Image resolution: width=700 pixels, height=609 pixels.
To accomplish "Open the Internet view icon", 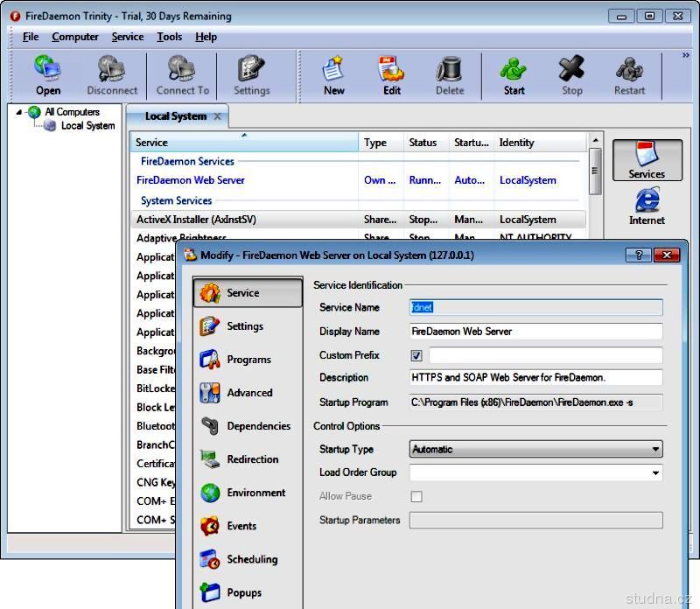I will coord(647,206).
